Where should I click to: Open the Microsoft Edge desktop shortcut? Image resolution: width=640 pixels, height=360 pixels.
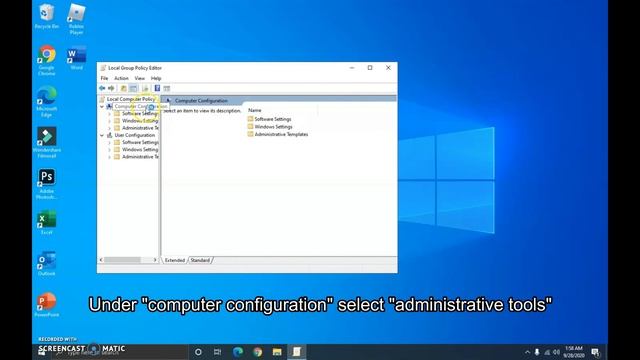coord(47,101)
